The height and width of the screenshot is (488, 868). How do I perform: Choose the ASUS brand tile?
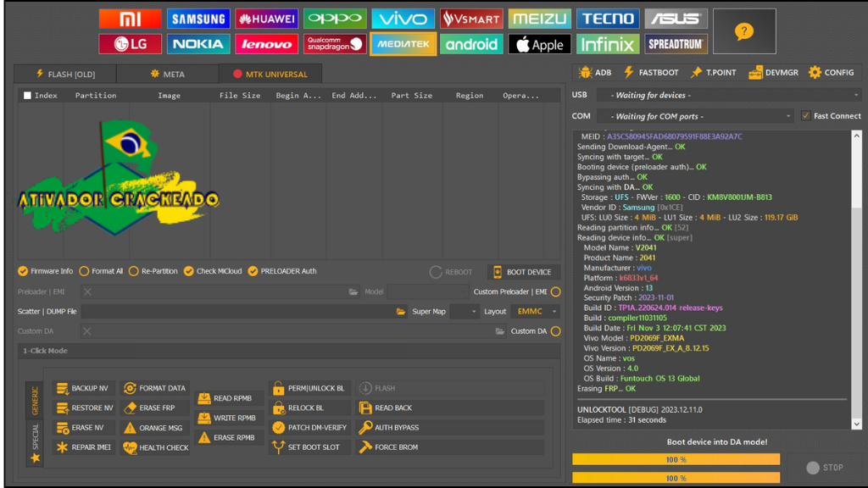coord(676,19)
